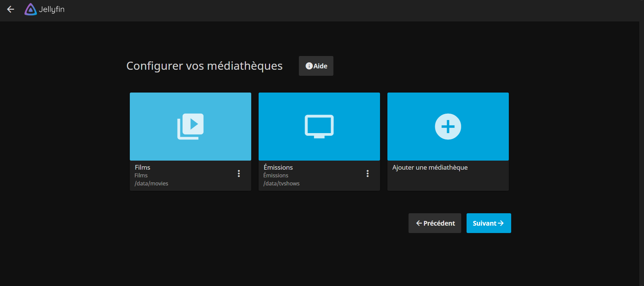Click the /data/movies path text
This screenshot has width=644, height=286.
pyautogui.click(x=152, y=183)
